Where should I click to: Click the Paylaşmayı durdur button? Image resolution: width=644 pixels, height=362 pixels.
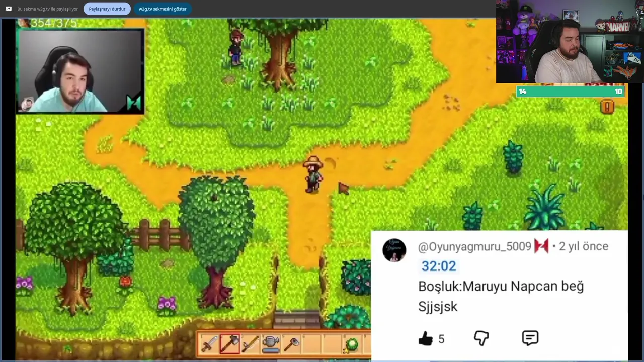click(x=107, y=9)
